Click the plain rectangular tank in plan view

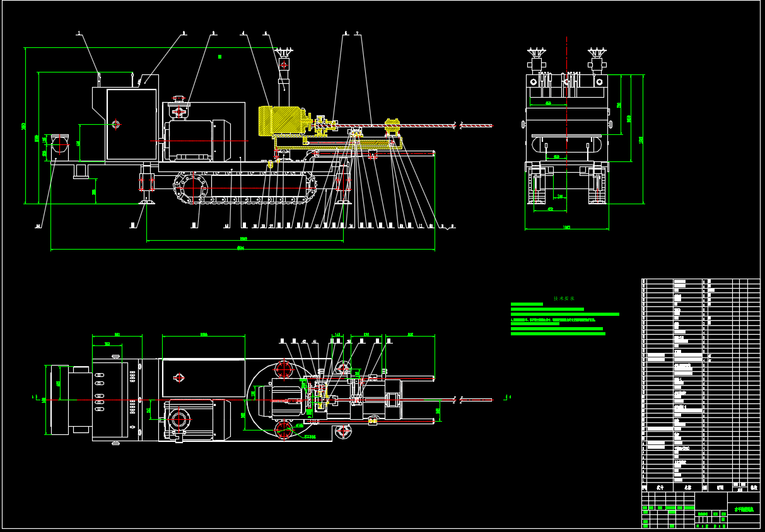point(203,378)
